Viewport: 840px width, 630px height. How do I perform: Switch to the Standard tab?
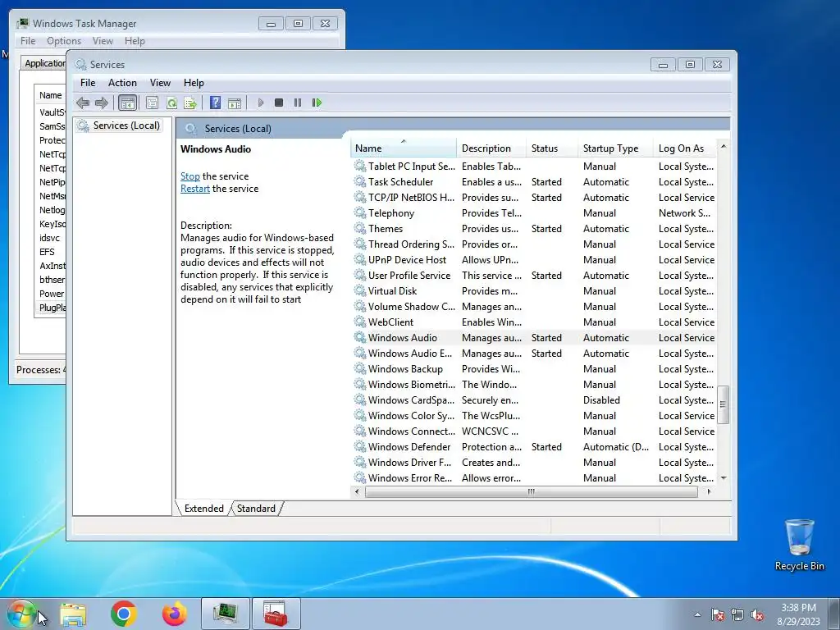256,509
